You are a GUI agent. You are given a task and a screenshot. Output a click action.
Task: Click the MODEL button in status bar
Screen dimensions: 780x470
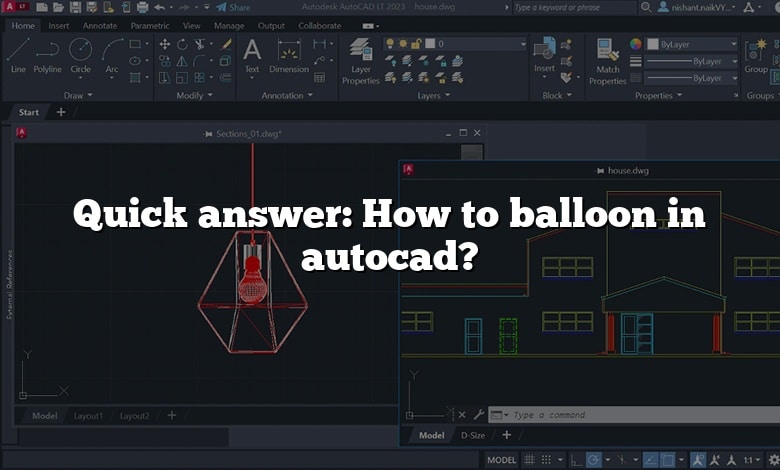pyautogui.click(x=501, y=460)
